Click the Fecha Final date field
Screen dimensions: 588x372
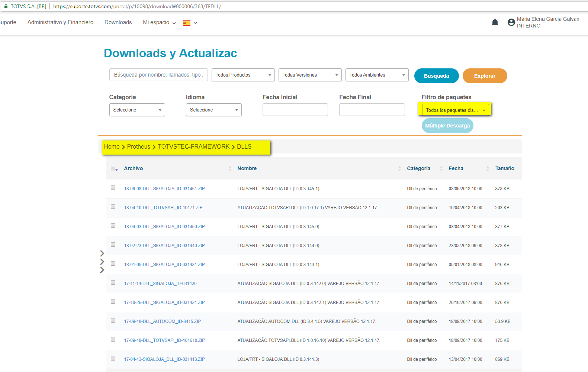coord(372,110)
